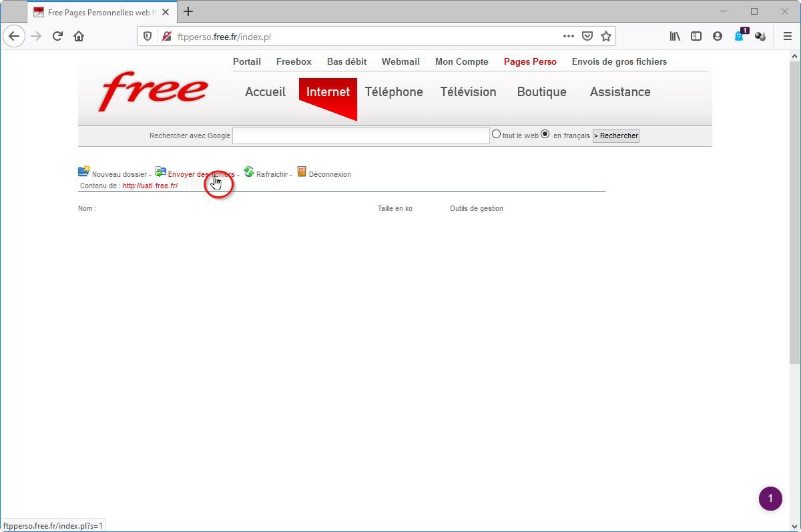Open Envois de gros fichiers link
This screenshot has height=532, width=801.
click(619, 61)
